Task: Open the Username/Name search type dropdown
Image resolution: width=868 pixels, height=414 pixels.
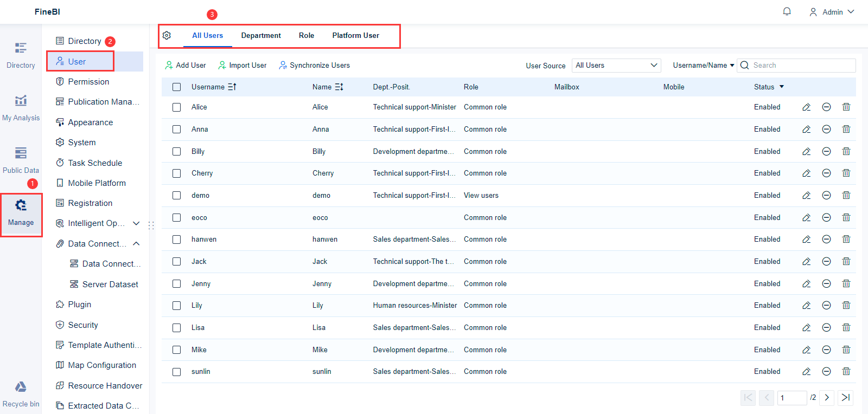Action: (704, 65)
